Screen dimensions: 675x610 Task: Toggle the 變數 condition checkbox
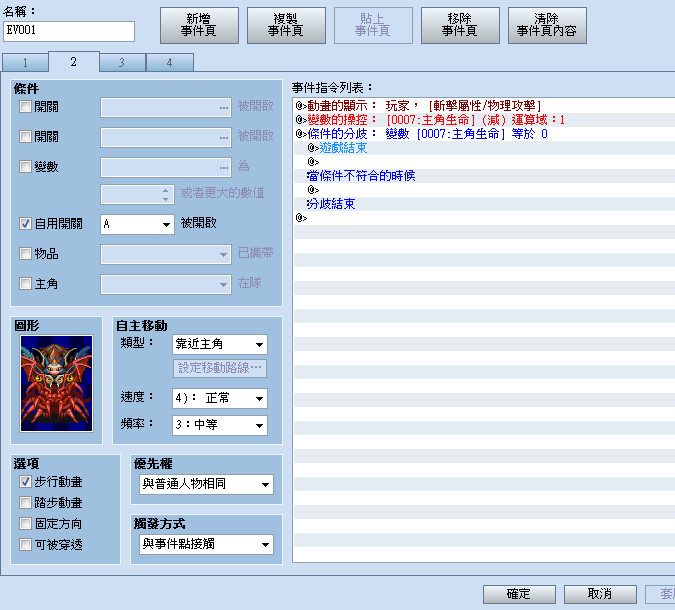[25, 167]
